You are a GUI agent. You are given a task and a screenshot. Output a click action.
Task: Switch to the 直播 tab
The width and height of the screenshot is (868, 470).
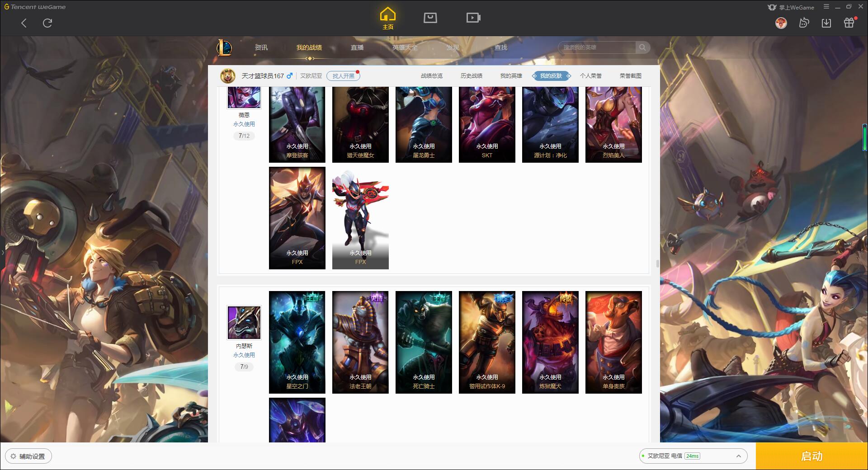[x=357, y=47]
